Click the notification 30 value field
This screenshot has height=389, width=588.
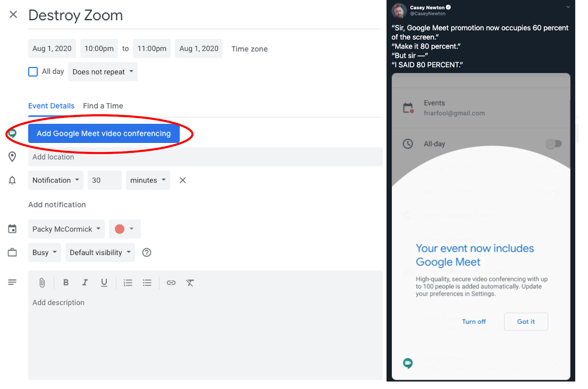pyautogui.click(x=105, y=180)
